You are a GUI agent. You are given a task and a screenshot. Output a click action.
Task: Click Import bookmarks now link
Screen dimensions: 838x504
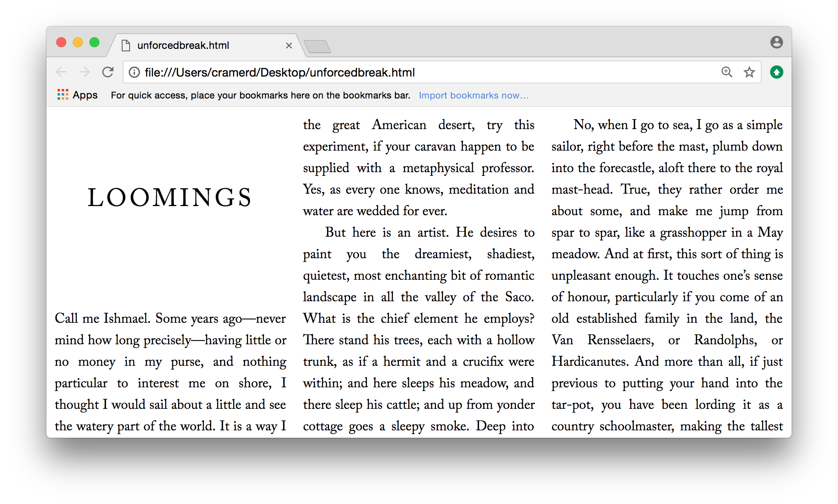pos(473,96)
